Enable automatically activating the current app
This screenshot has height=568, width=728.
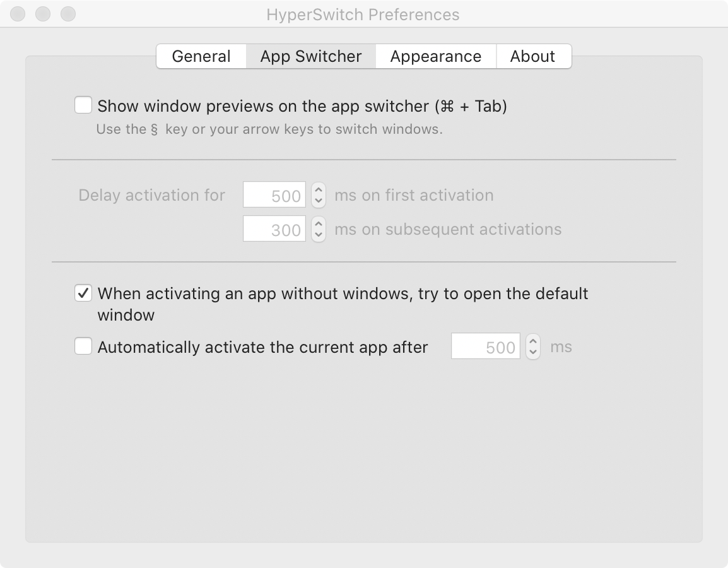click(83, 346)
